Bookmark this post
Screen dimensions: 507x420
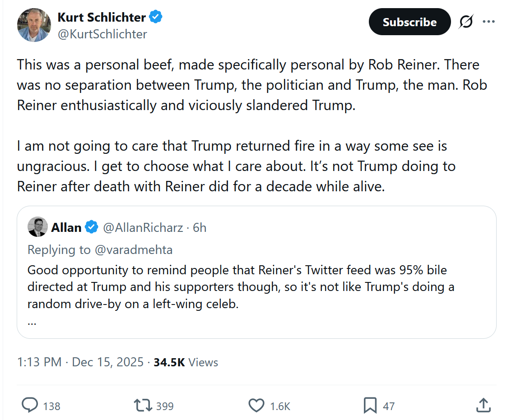(370, 405)
